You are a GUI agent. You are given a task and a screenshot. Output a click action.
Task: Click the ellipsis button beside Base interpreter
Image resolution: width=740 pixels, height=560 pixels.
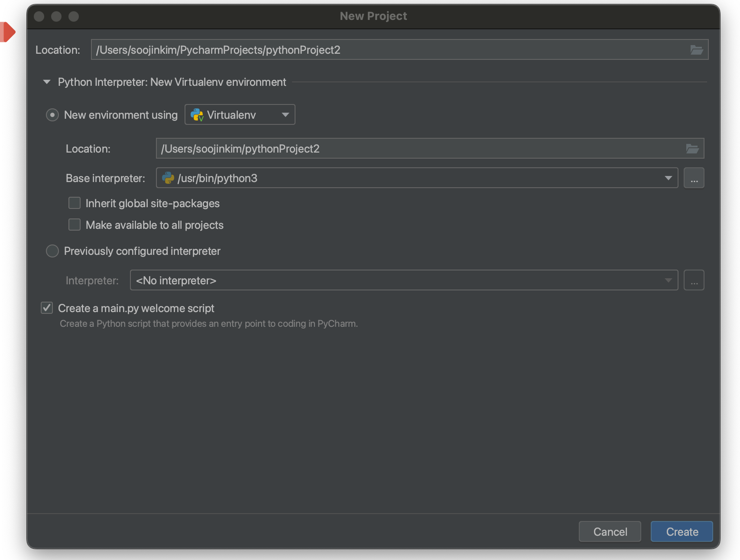(694, 178)
